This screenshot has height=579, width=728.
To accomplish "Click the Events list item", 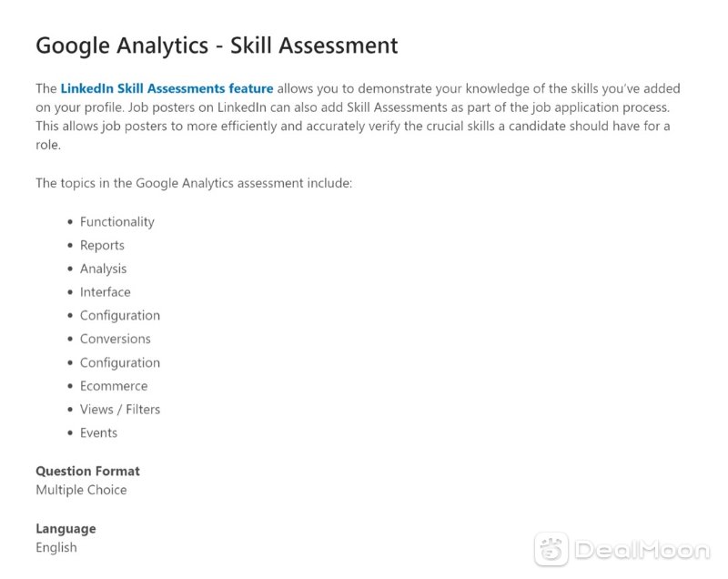I will click(x=98, y=432).
